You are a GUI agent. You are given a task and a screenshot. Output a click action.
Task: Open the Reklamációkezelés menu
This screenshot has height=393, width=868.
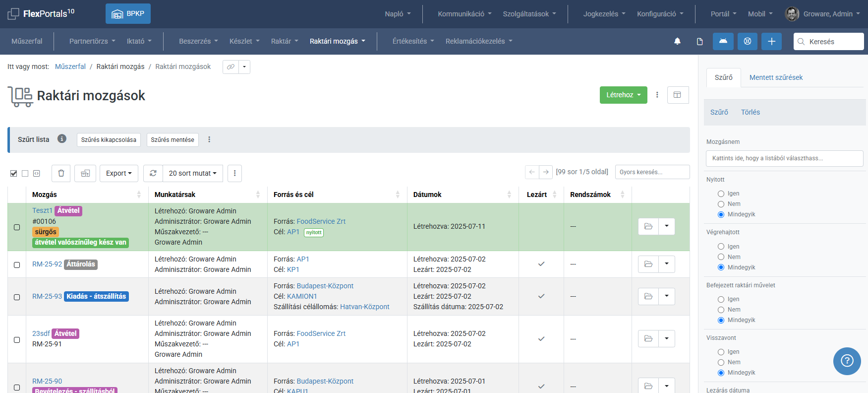point(479,41)
